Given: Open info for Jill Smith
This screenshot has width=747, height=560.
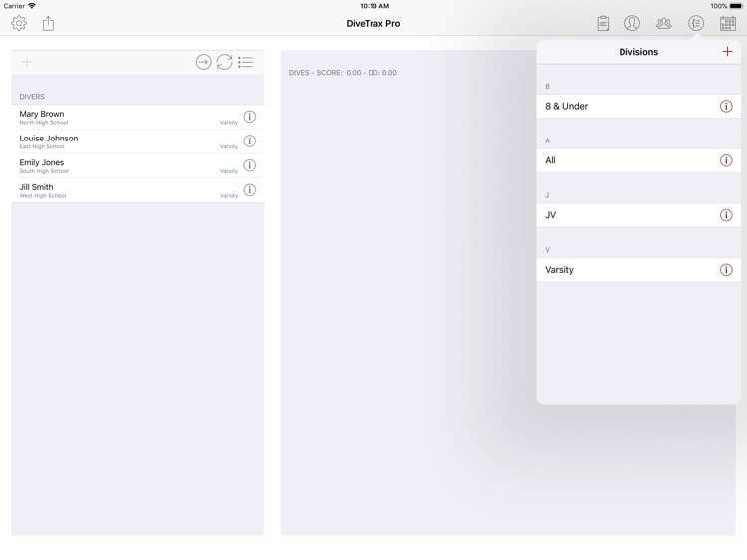Looking at the screenshot, I should click(250, 190).
